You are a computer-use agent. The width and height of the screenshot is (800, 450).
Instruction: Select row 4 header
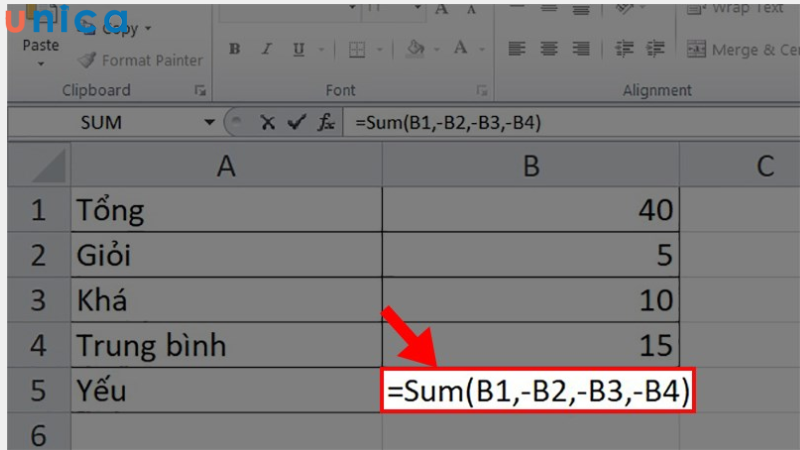coord(39,345)
